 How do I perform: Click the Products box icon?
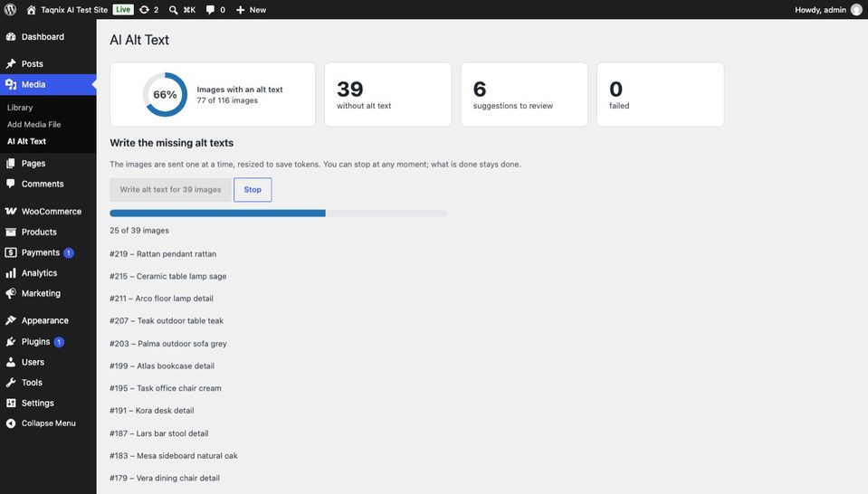click(11, 232)
